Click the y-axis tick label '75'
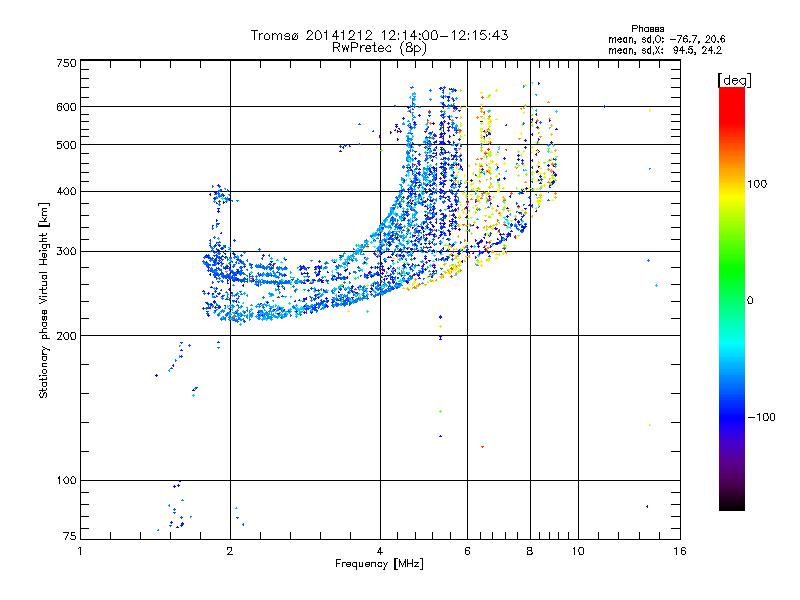Screen dimensions: 800x600 (x=70, y=536)
